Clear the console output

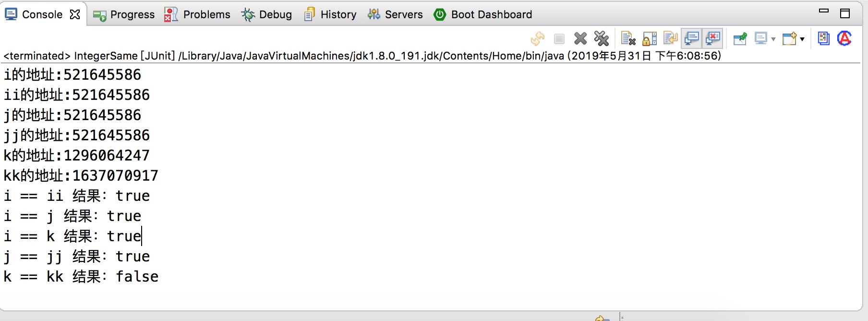coord(628,38)
